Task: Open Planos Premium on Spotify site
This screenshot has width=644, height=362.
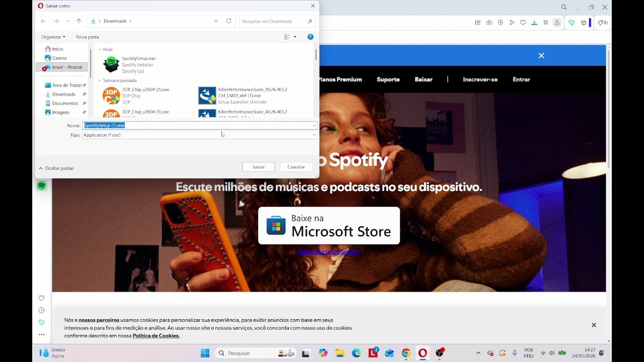Action: click(x=340, y=79)
